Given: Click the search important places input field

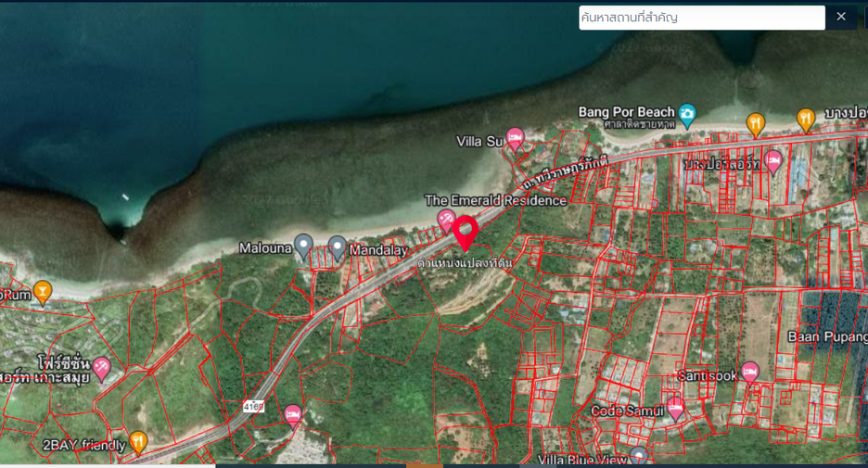Looking at the screenshot, I should tap(701, 18).
